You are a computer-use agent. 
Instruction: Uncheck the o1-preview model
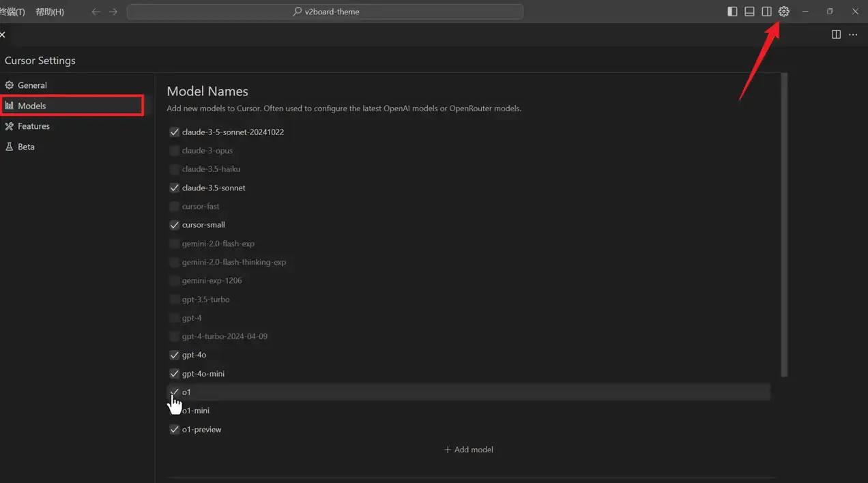point(174,429)
